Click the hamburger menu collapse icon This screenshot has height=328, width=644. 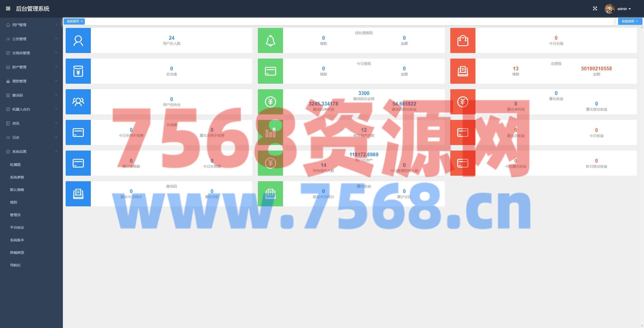8,9
